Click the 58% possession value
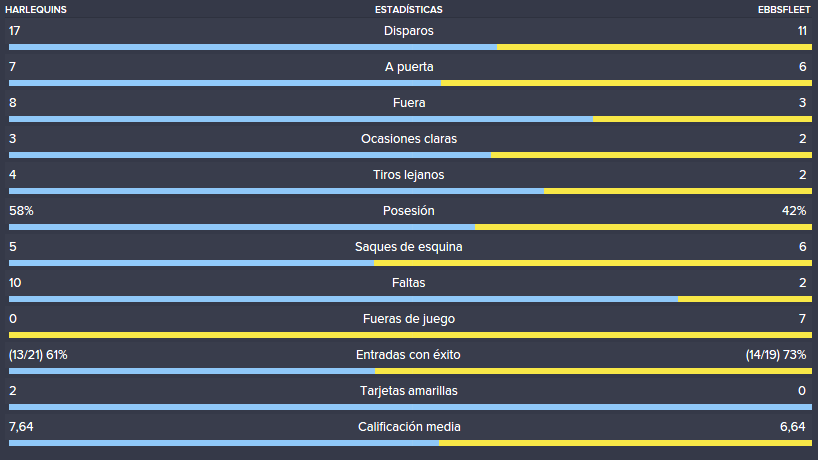The width and height of the screenshot is (818, 460). point(21,211)
